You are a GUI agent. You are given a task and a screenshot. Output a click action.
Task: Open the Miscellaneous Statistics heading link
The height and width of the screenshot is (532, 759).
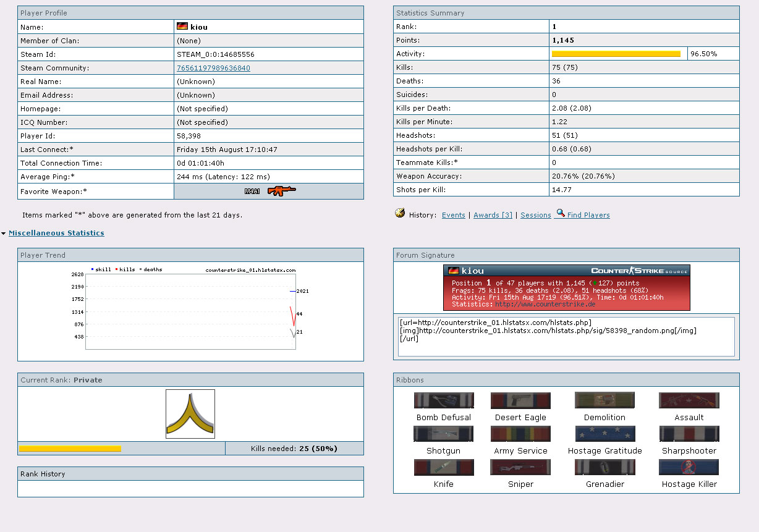pyautogui.click(x=56, y=233)
